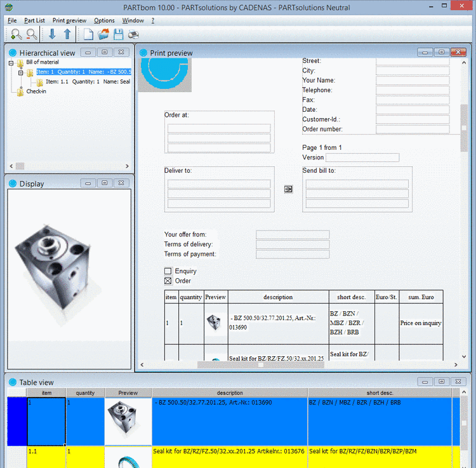Viewport: 476px width, 468px height.
Task: Open the ? help menu
Action: tap(153, 20)
